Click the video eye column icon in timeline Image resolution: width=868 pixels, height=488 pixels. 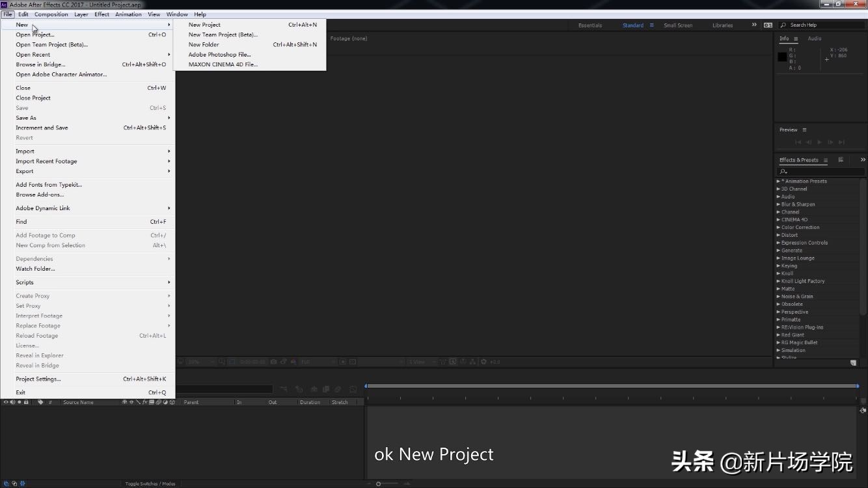pyautogui.click(x=7, y=402)
